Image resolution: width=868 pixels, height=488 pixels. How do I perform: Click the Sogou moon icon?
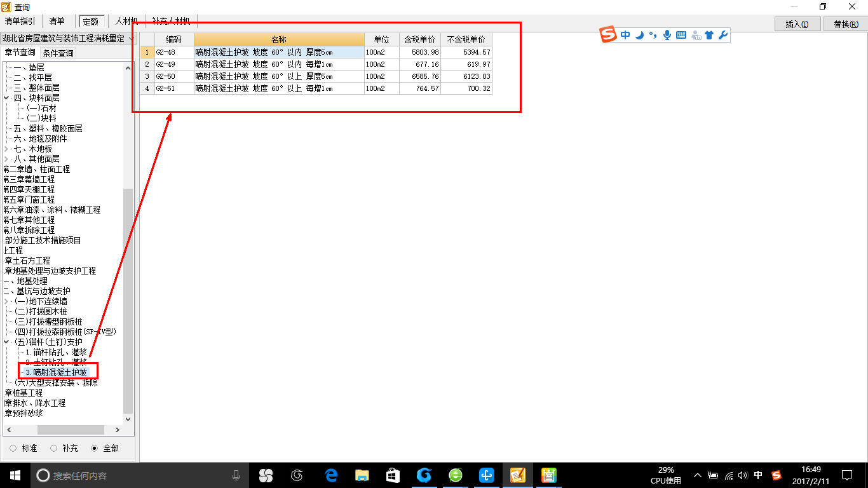point(640,35)
